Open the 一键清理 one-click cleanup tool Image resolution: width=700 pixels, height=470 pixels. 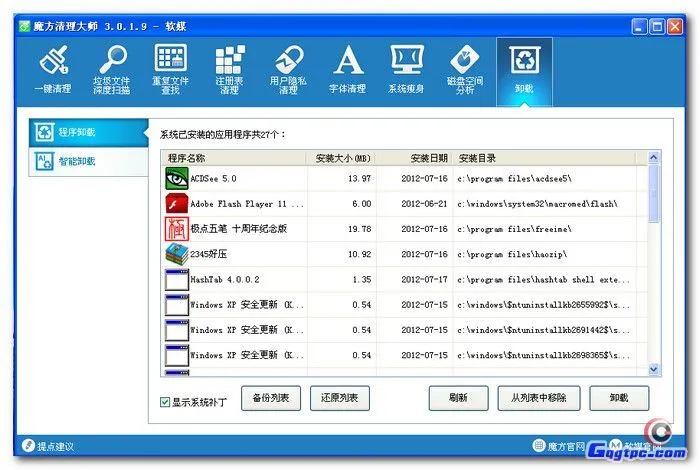pos(53,70)
